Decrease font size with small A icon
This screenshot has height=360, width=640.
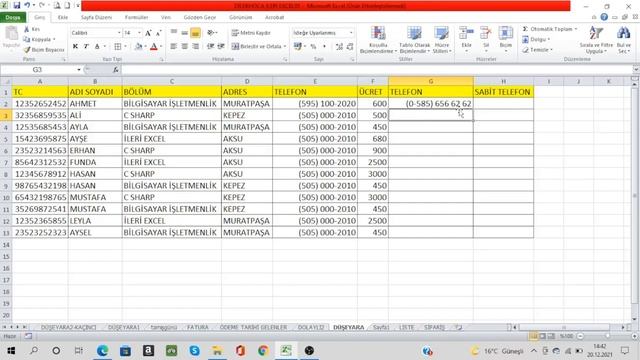[158, 33]
